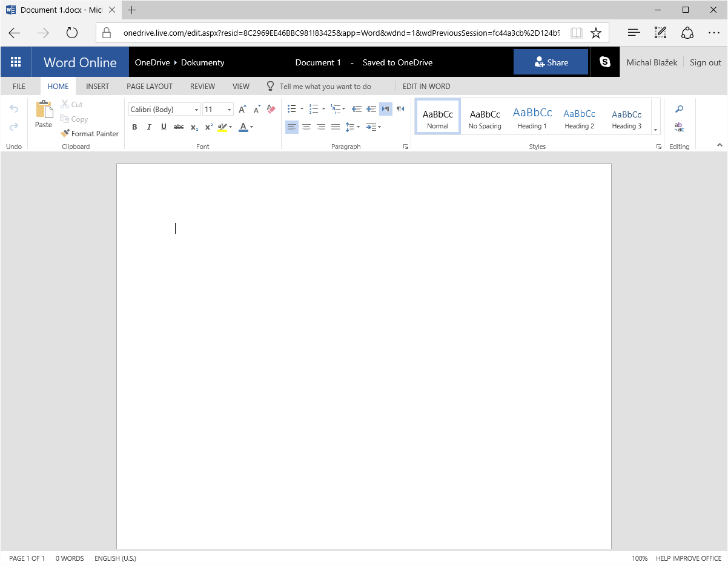Viewport: 728px width, 565px height.
Task: Apply italic formatting
Action: point(148,127)
